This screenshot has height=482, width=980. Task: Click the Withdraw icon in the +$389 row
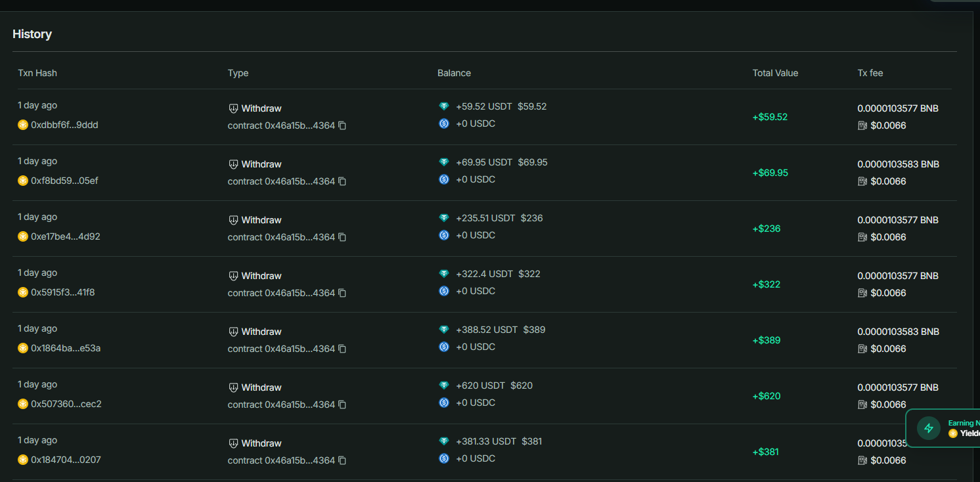point(233,332)
